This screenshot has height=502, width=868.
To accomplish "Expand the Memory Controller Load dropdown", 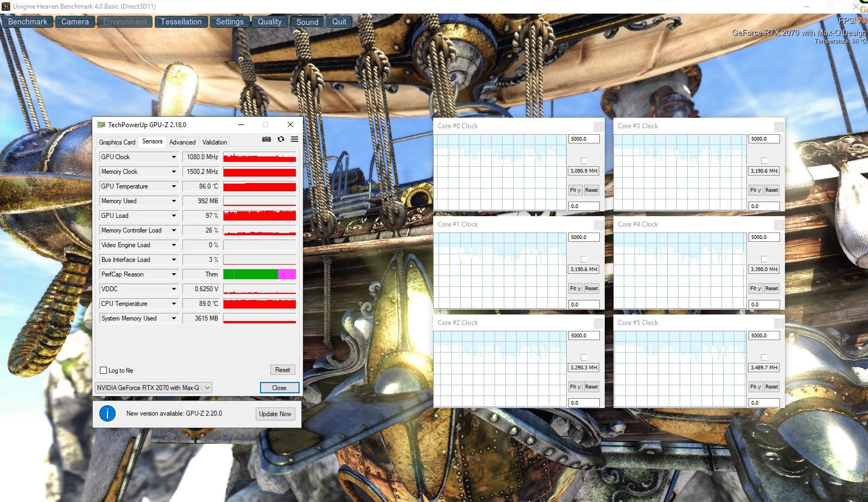I will point(174,230).
